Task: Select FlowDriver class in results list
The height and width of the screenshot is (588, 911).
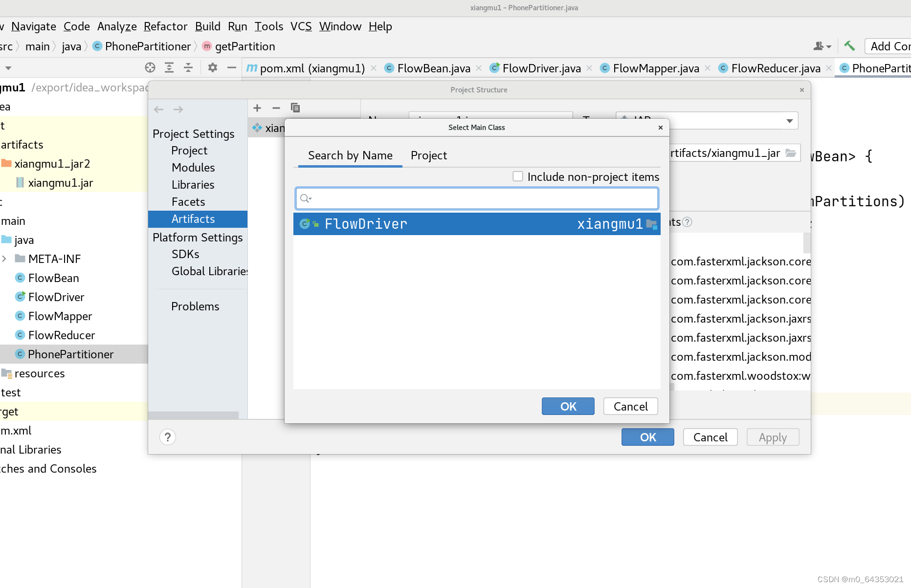Action: (477, 224)
